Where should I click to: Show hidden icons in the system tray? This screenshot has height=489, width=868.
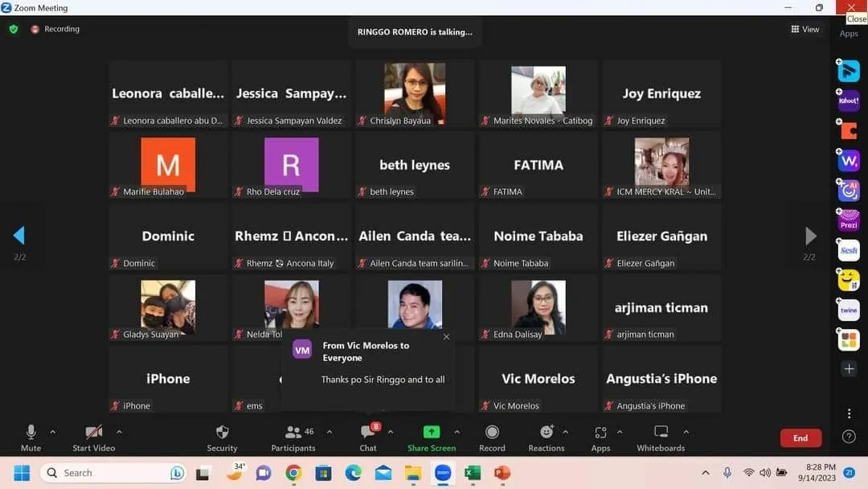tap(706, 472)
